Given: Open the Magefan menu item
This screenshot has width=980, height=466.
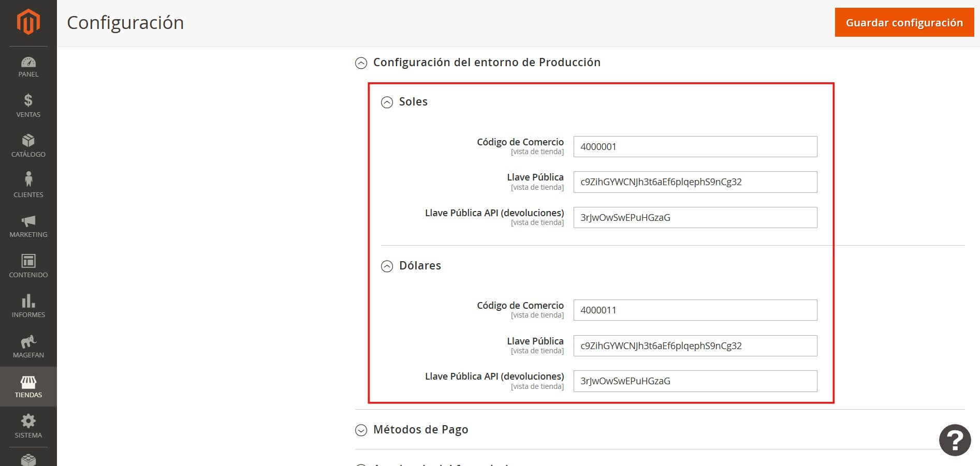Looking at the screenshot, I should [28, 347].
